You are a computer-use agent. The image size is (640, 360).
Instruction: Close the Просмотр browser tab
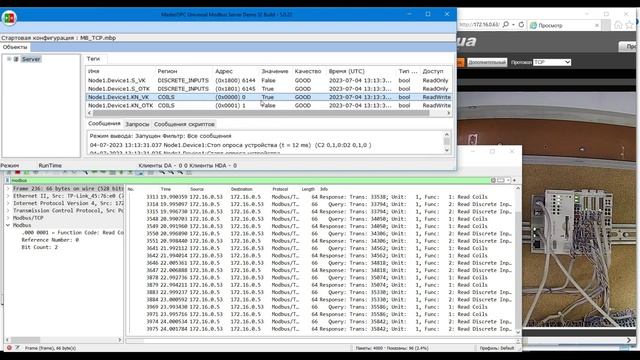(x=597, y=25)
